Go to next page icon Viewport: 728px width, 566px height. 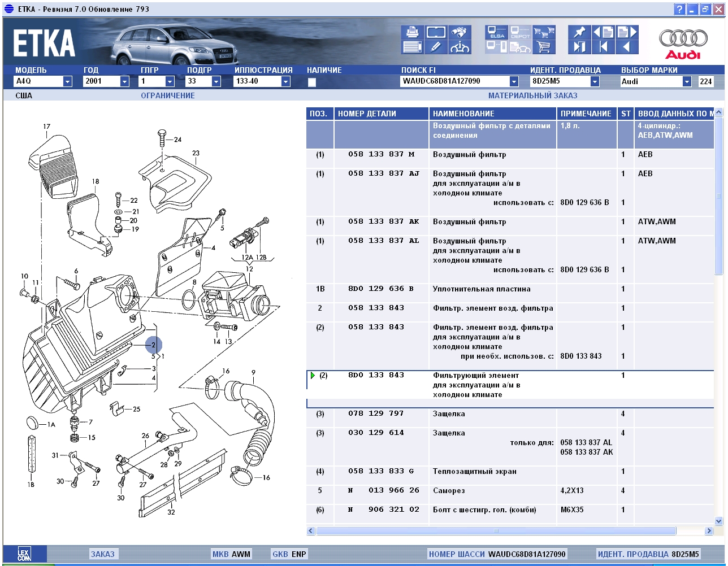(627, 32)
